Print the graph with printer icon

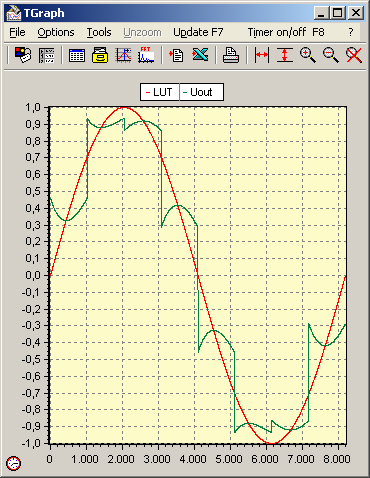pos(231,55)
